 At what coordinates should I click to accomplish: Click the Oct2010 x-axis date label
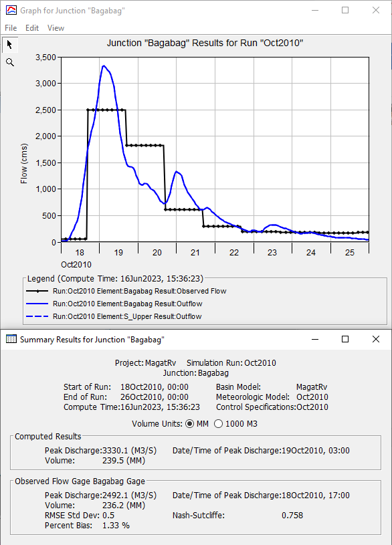(x=76, y=265)
